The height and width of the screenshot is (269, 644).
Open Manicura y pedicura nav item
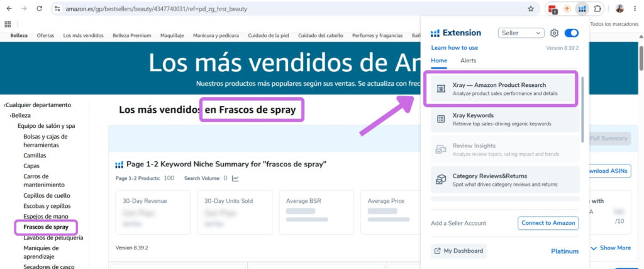pyautogui.click(x=216, y=36)
